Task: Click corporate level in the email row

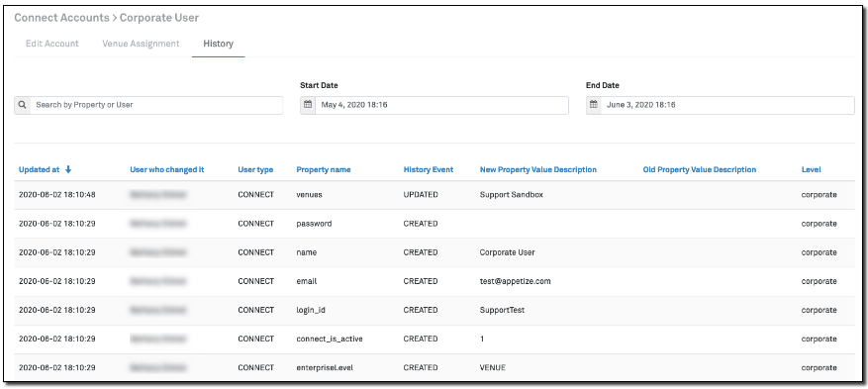Action: [820, 281]
